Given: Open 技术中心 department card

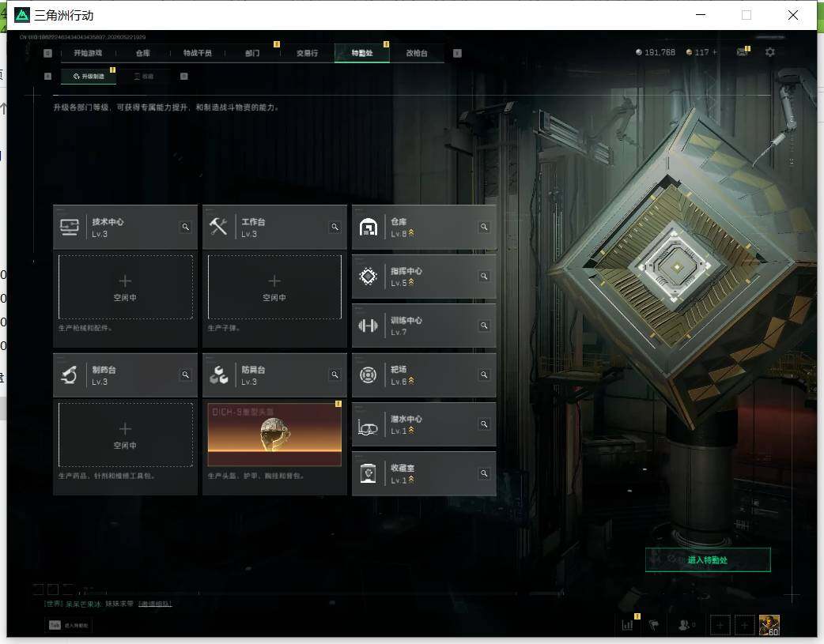Looking at the screenshot, I should tap(125, 227).
